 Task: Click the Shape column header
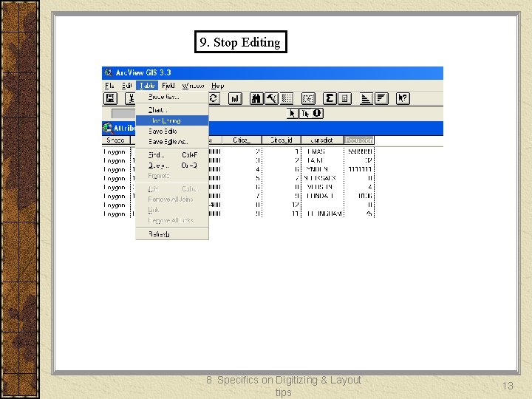(x=116, y=140)
